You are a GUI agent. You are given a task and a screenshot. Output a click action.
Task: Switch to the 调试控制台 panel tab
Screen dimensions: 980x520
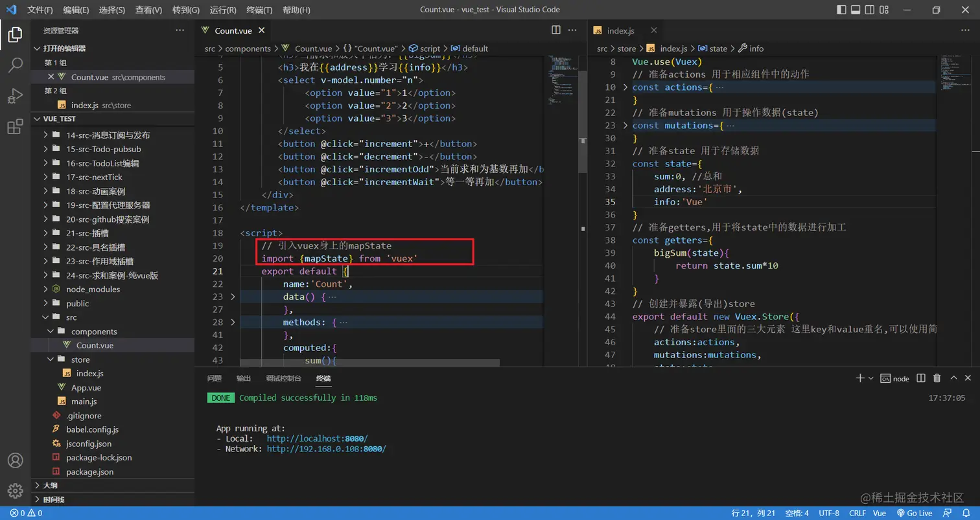point(284,378)
